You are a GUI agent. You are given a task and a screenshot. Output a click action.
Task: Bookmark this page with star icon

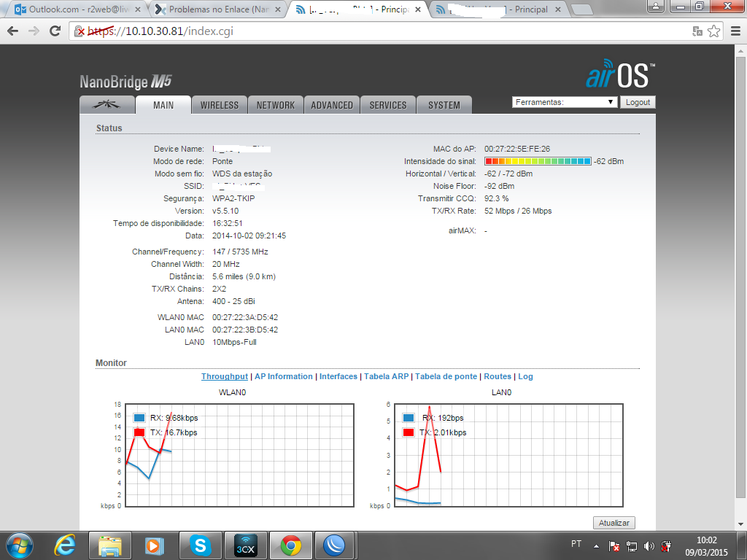[x=713, y=31]
